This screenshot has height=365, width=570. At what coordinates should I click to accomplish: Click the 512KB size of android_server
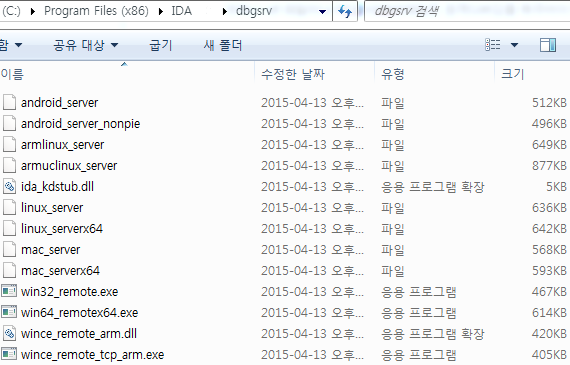point(549,103)
